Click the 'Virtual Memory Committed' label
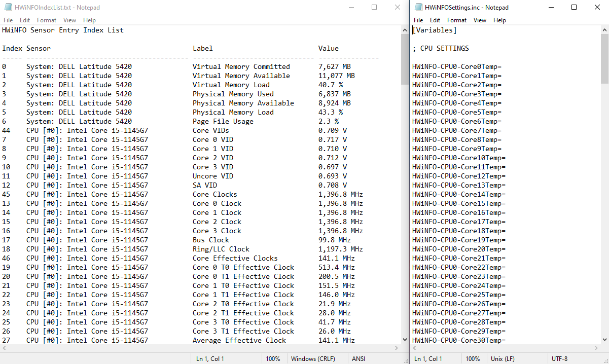609x364 pixels. click(x=241, y=66)
